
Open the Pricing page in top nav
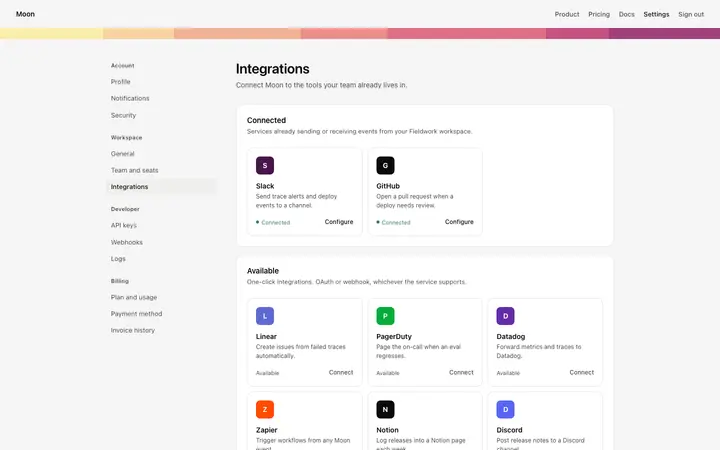(599, 14)
